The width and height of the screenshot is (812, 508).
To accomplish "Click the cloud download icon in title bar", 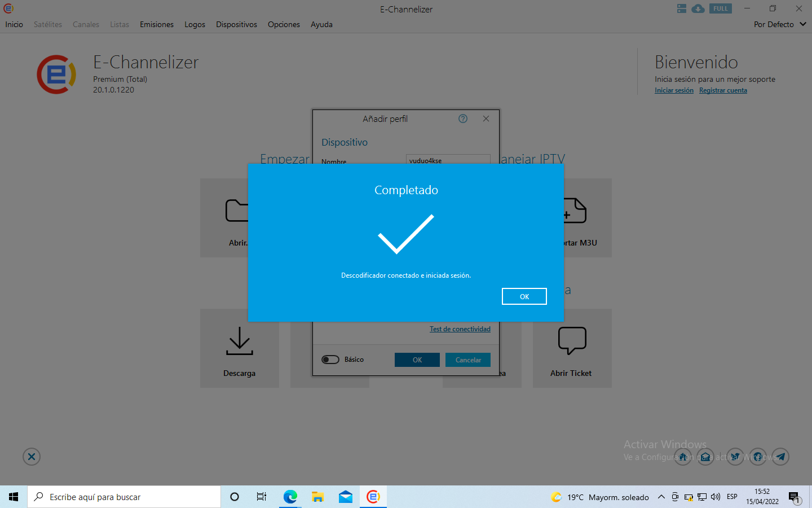I will point(698,8).
